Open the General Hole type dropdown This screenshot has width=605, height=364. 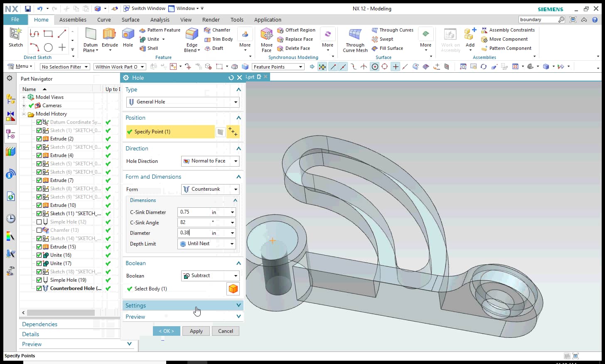click(183, 102)
